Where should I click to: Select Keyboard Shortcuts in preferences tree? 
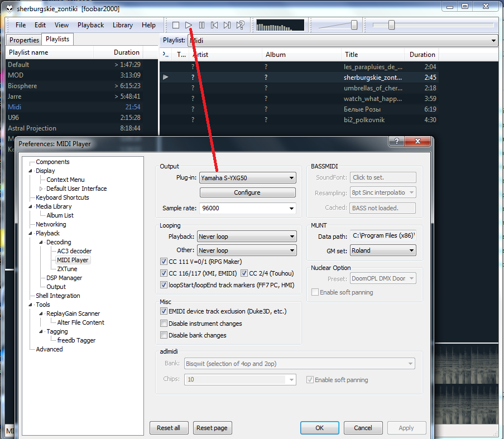click(63, 197)
